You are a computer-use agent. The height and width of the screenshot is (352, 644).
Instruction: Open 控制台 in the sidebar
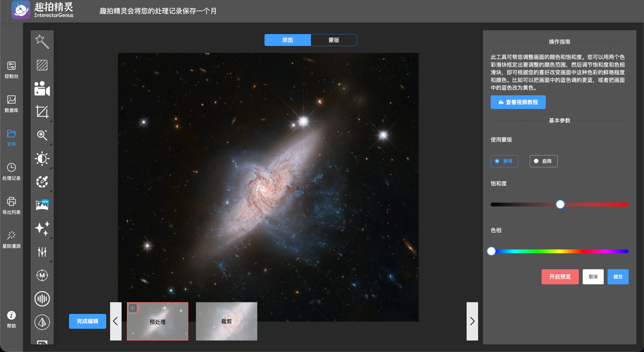click(11, 70)
